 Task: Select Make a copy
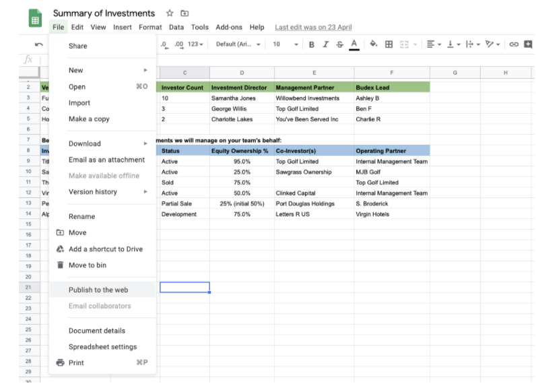click(102, 119)
